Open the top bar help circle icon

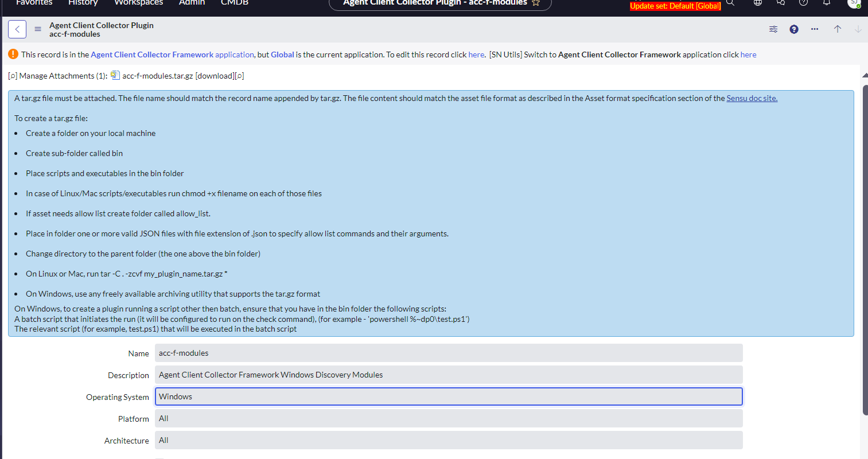[804, 3]
